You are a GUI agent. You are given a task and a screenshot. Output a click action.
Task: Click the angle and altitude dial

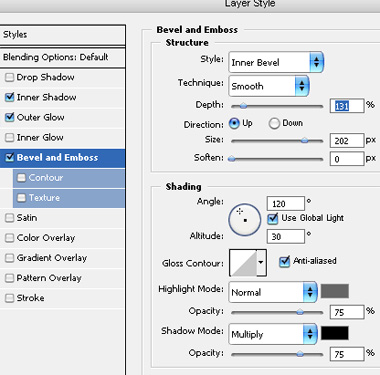coord(245,220)
